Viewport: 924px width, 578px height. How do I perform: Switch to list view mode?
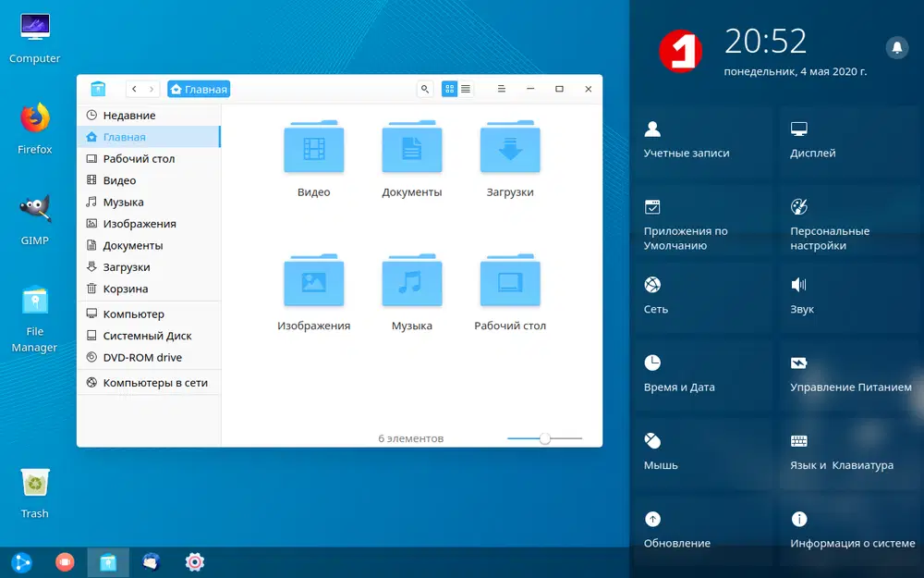[x=466, y=89]
